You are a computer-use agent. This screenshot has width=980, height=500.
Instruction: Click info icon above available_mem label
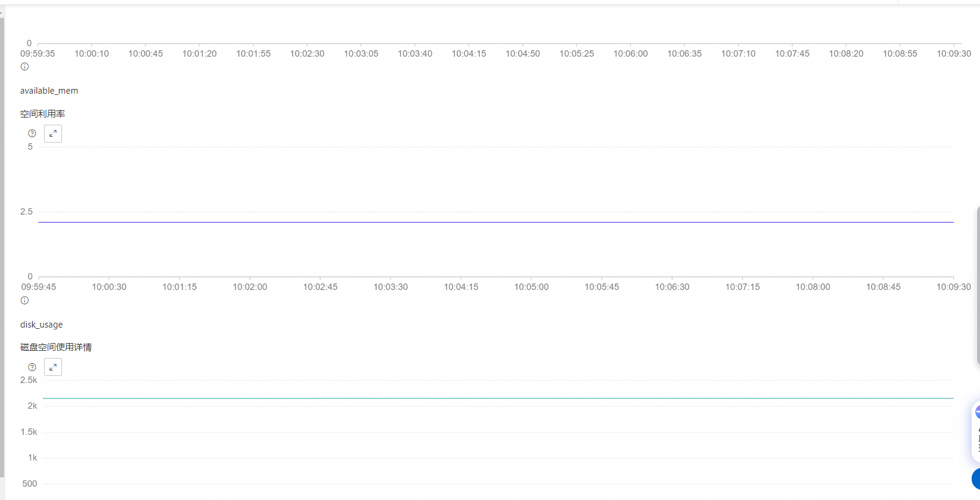(x=24, y=67)
